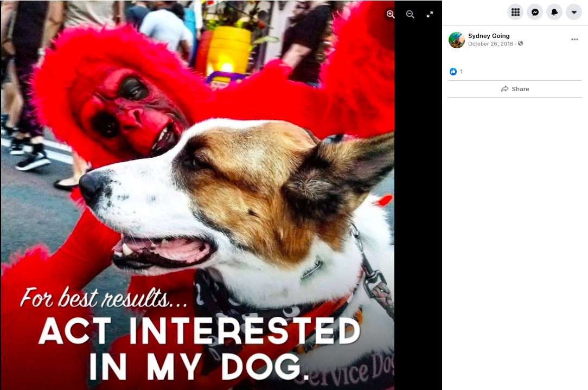Open Sydney Going's profile name link
The image size is (588, 390).
click(x=489, y=36)
